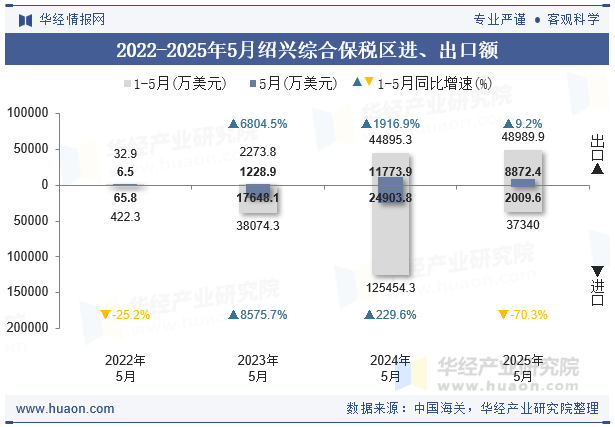Click the 2023 gray import bar
This screenshot has width=615, height=427.
click(258, 199)
